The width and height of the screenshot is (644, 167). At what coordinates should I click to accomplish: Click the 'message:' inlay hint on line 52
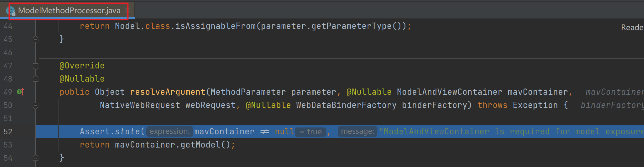[357, 132]
